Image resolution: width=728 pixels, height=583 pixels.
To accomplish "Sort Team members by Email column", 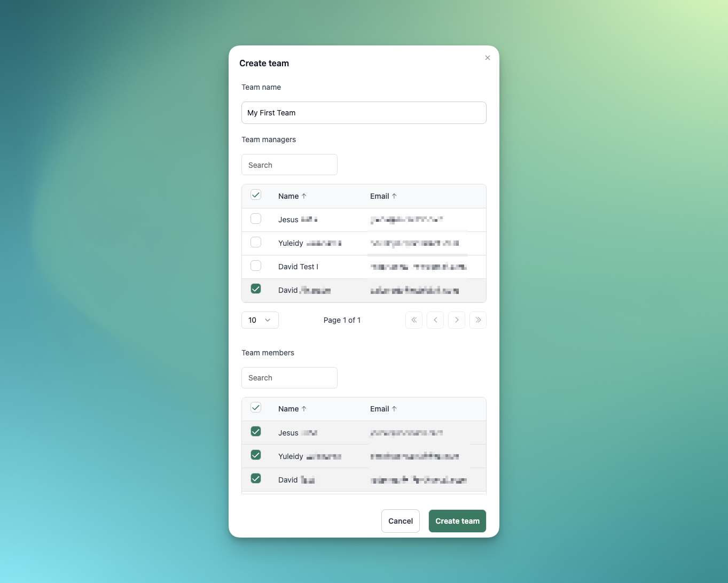I will [383, 409].
